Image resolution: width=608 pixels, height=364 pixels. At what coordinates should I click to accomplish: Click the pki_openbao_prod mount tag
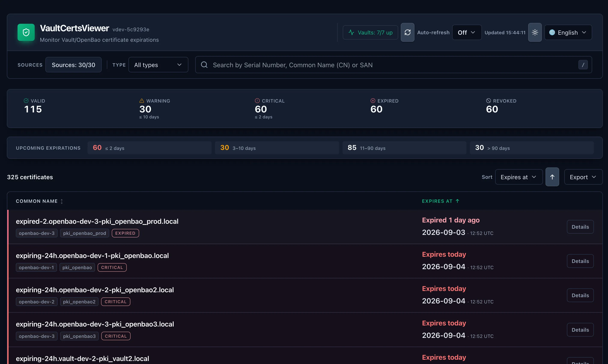pos(85,233)
